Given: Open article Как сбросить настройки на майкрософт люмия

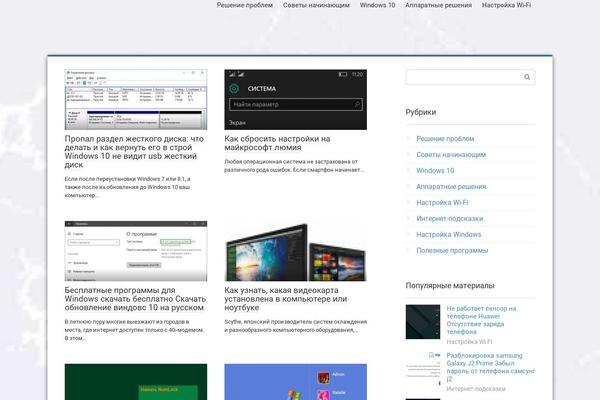Looking at the screenshot, I should [277, 143].
